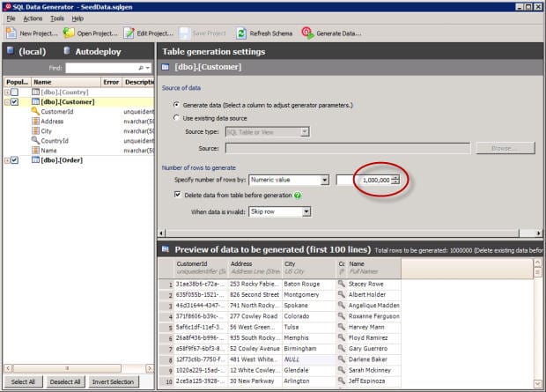Click the preview grid icon in Preview header
The height and width of the screenshot is (392, 546).
pyautogui.click(x=166, y=249)
